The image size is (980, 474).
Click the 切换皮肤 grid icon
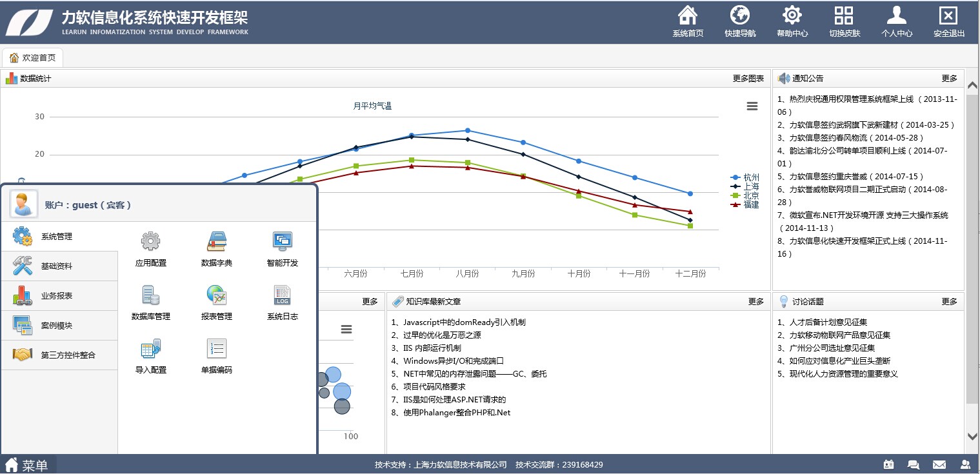tap(844, 15)
